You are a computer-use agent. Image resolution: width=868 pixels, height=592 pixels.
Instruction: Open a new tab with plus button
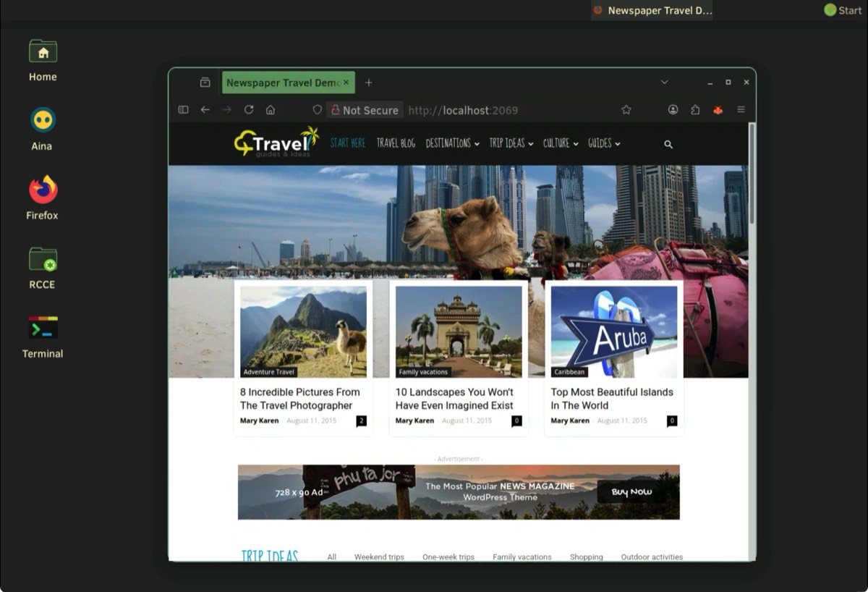click(x=368, y=83)
